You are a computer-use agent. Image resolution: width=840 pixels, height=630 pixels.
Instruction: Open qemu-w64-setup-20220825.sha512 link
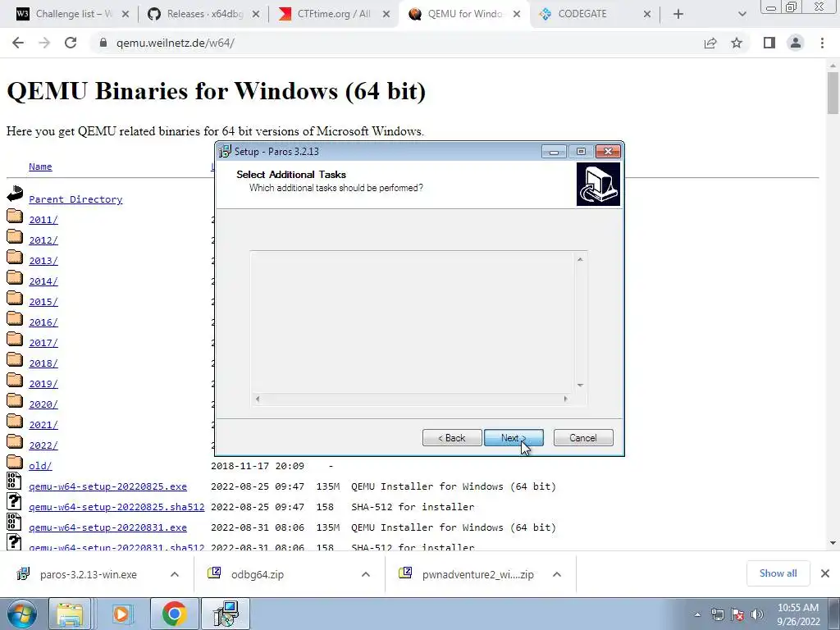(x=116, y=507)
